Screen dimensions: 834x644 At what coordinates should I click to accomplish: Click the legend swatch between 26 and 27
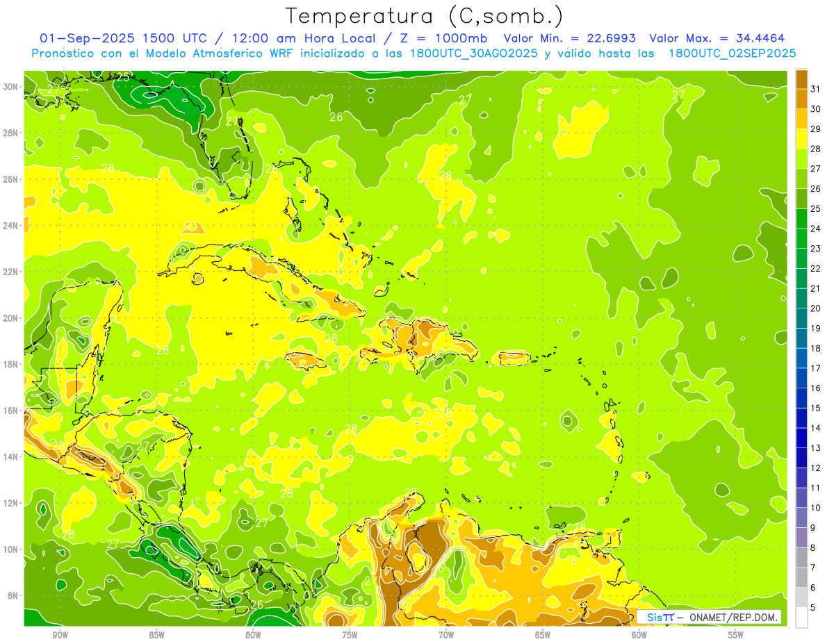801,179
